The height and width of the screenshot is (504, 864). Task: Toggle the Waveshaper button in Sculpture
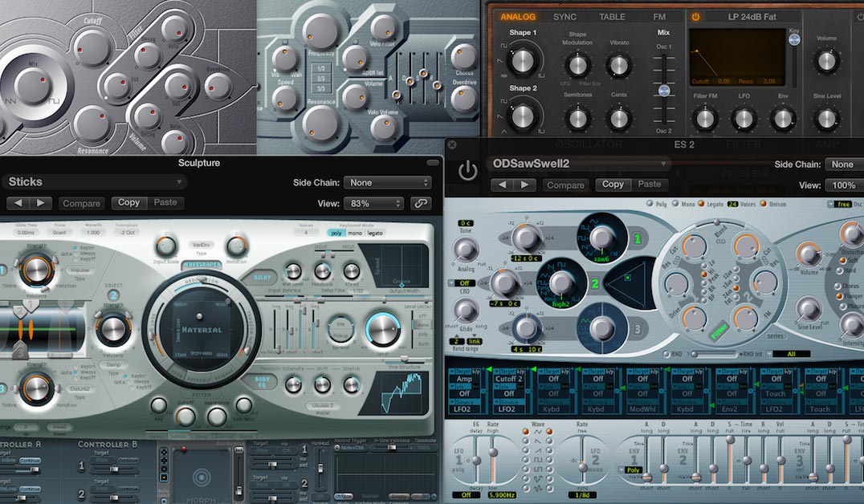pos(202,264)
